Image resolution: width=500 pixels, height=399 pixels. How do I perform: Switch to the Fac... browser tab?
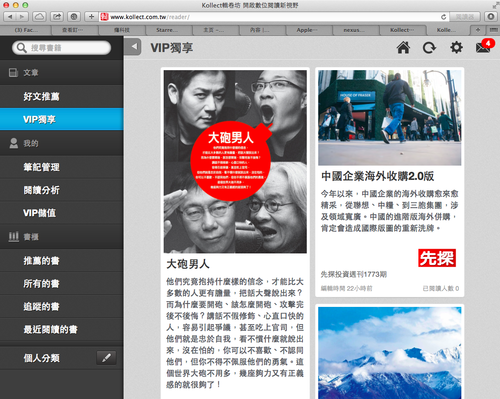pyautogui.click(x=26, y=30)
